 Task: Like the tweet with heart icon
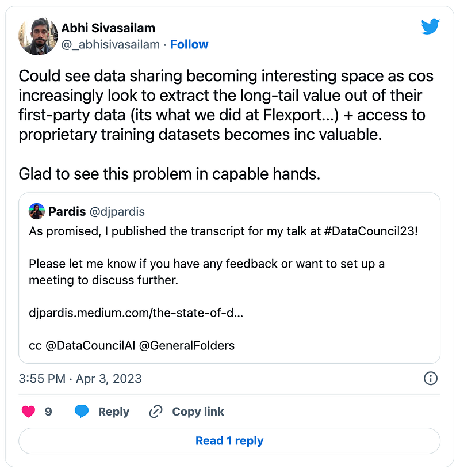click(x=29, y=412)
